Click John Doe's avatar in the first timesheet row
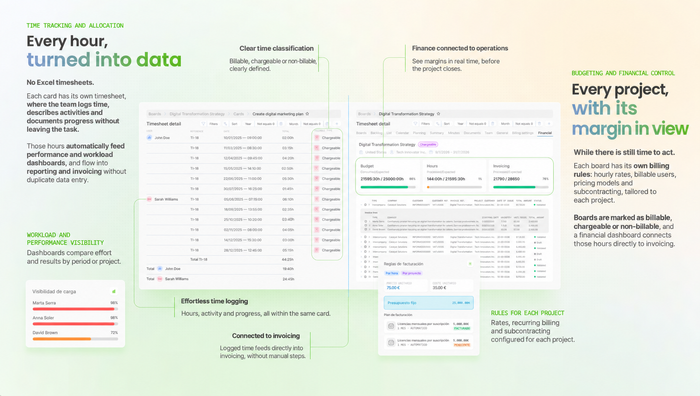This screenshot has width=700, height=396. (149, 138)
